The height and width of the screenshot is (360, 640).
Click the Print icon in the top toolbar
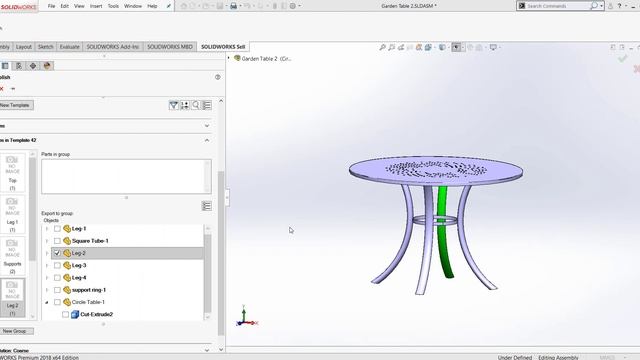tap(233, 6)
